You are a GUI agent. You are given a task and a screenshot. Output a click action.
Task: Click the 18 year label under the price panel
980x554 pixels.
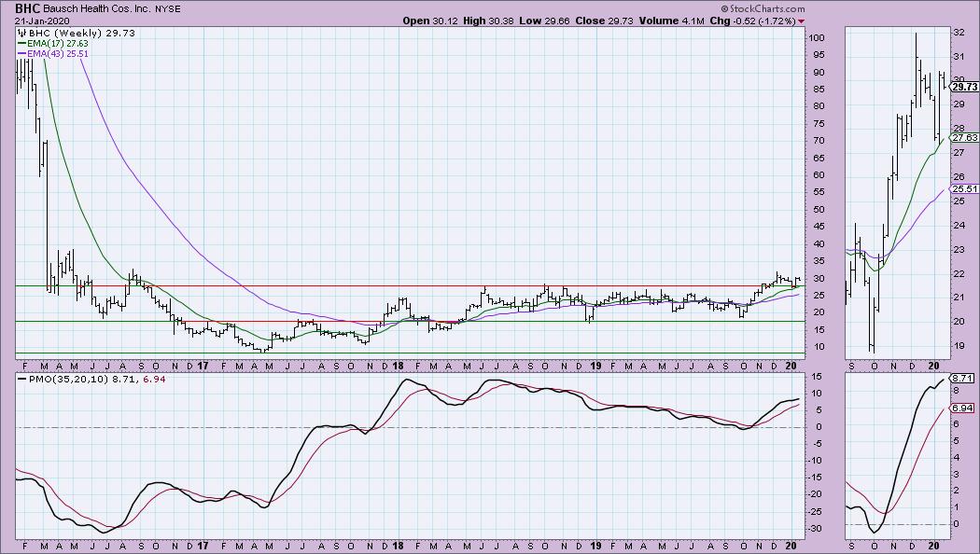[399, 366]
